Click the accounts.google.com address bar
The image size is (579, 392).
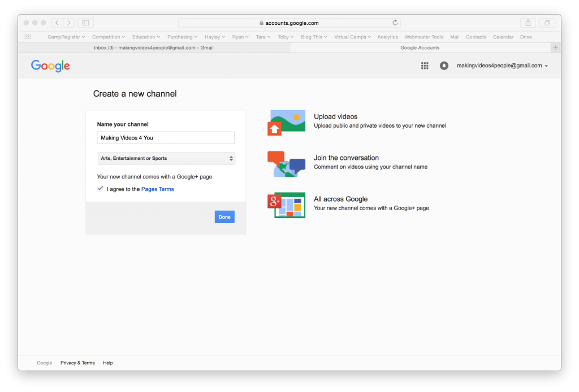click(289, 23)
